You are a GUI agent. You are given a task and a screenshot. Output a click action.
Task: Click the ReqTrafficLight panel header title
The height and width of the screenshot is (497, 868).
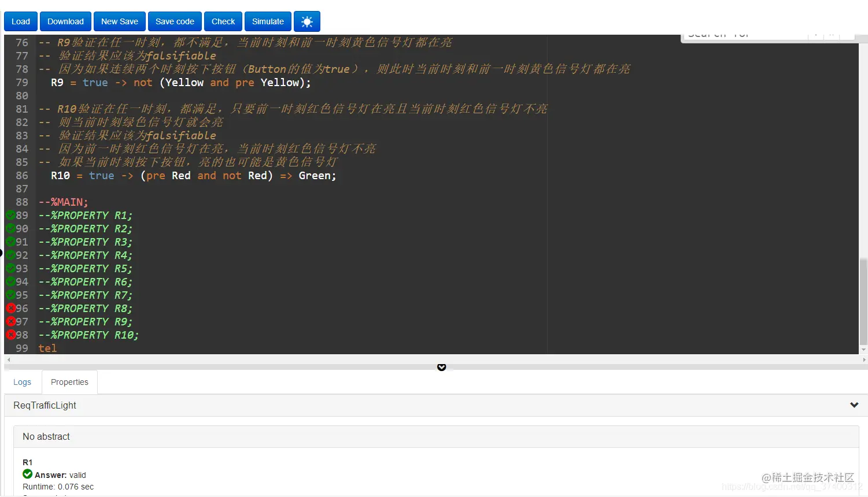click(x=45, y=405)
